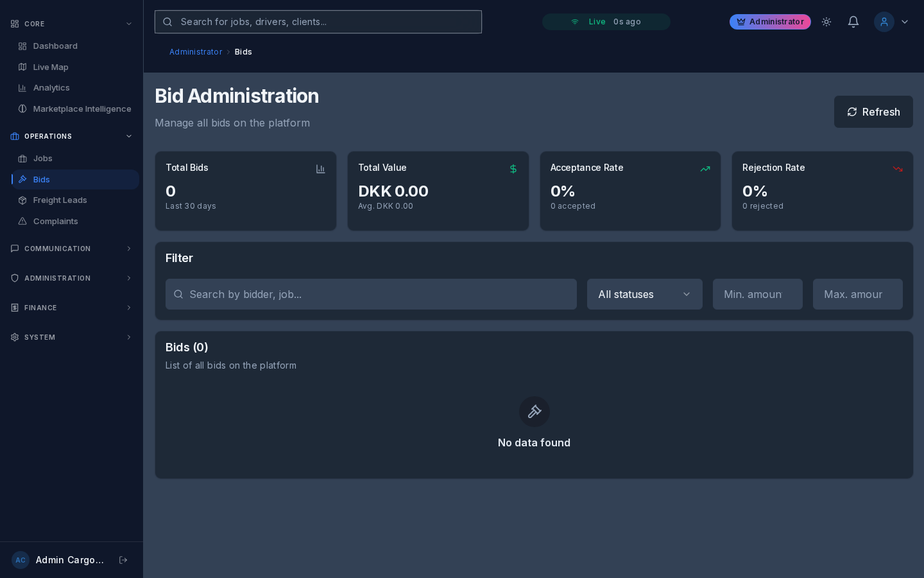Click the dollar icon on Total Value card
Image resolution: width=924 pixels, height=578 pixels.
point(513,169)
